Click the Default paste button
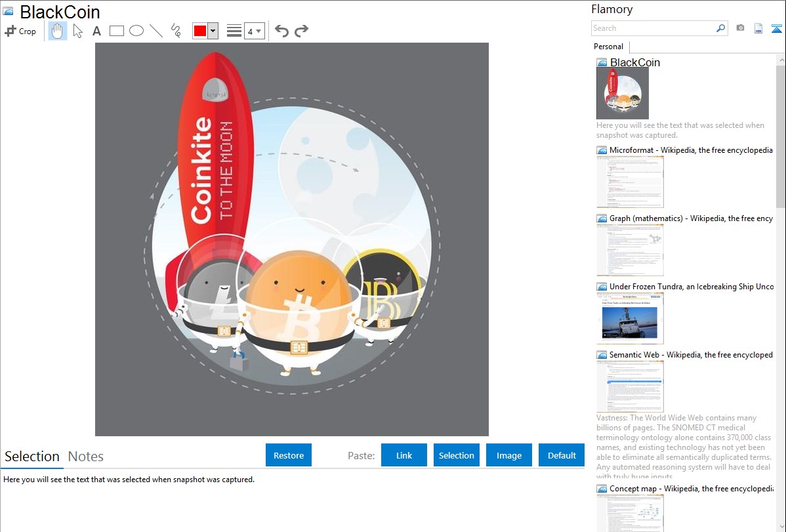 point(562,455)
